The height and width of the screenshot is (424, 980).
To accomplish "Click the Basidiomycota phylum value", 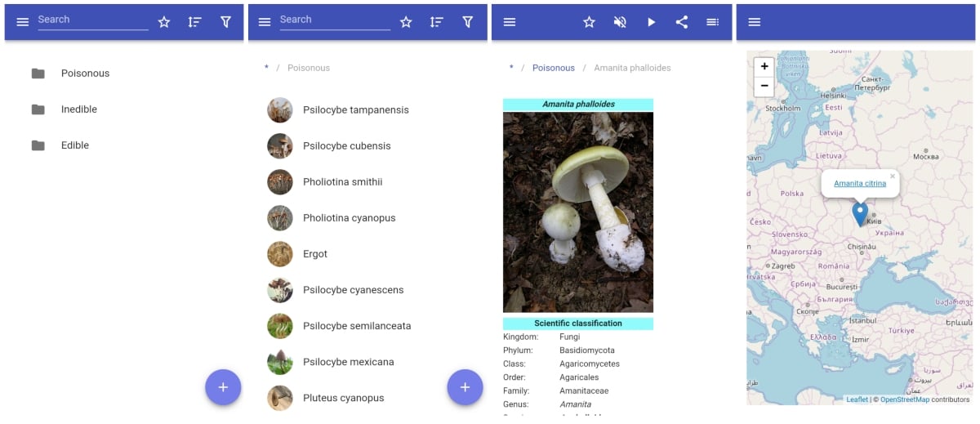I will pyautogui.click(x=587, y=350).
